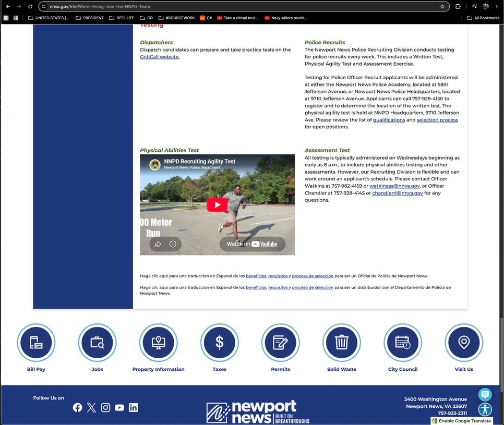Email Officer Watkins at watkinsas@nnva.gov
This screenshot has width=504, height=425.
[395, 186]
